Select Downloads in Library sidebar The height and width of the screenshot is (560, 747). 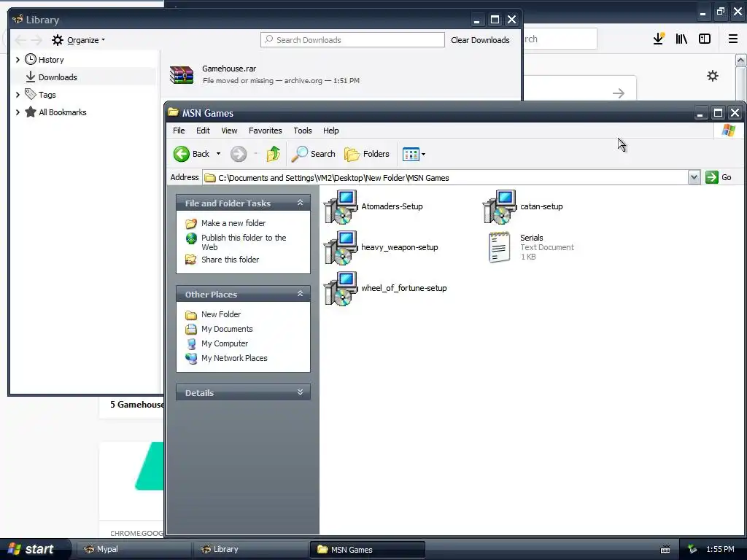coord(83,77)
